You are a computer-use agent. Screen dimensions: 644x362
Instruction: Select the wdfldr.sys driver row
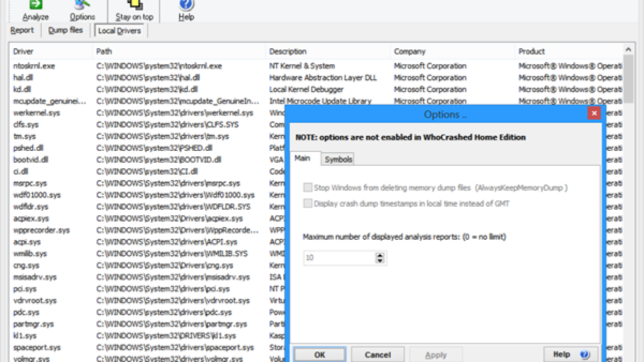(x=148, y=206)
